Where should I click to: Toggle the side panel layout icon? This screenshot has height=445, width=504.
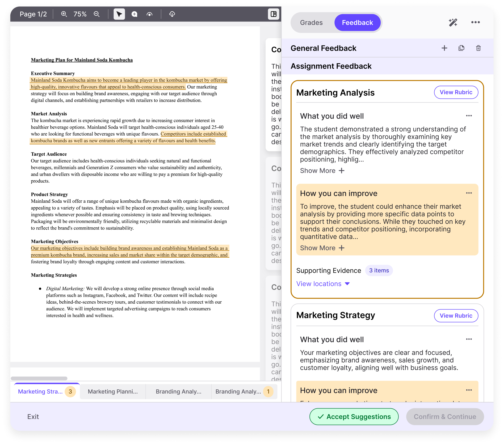click(273, 14)
